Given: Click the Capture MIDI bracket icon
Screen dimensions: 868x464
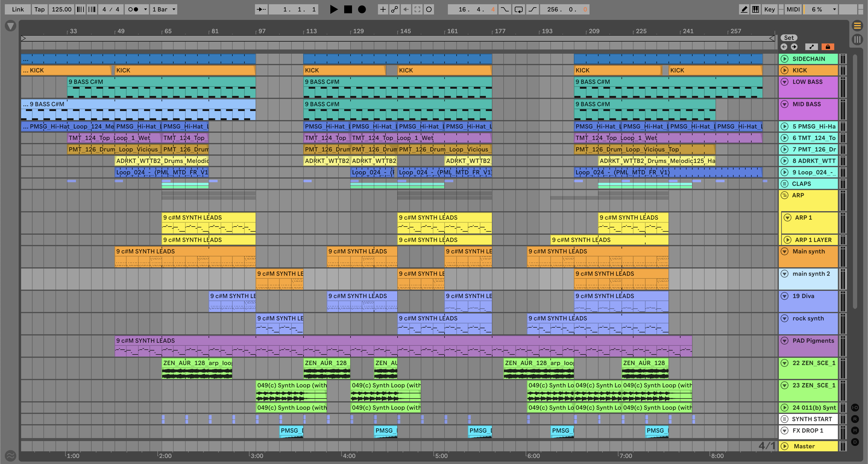Looking at the screenshot, I should coord(417,9).
